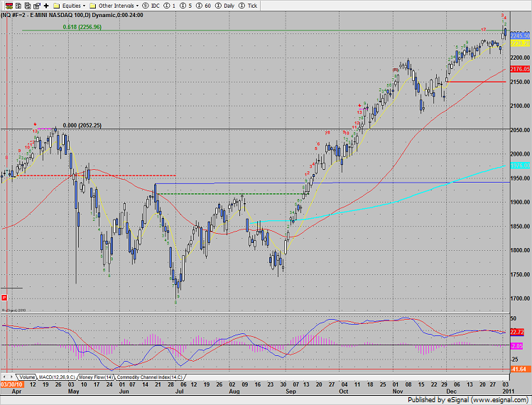The image size is (532, 405).
Task: Click the 0.618 (2256.96) Fibonacci label
Action: click(x=82, y=27)
